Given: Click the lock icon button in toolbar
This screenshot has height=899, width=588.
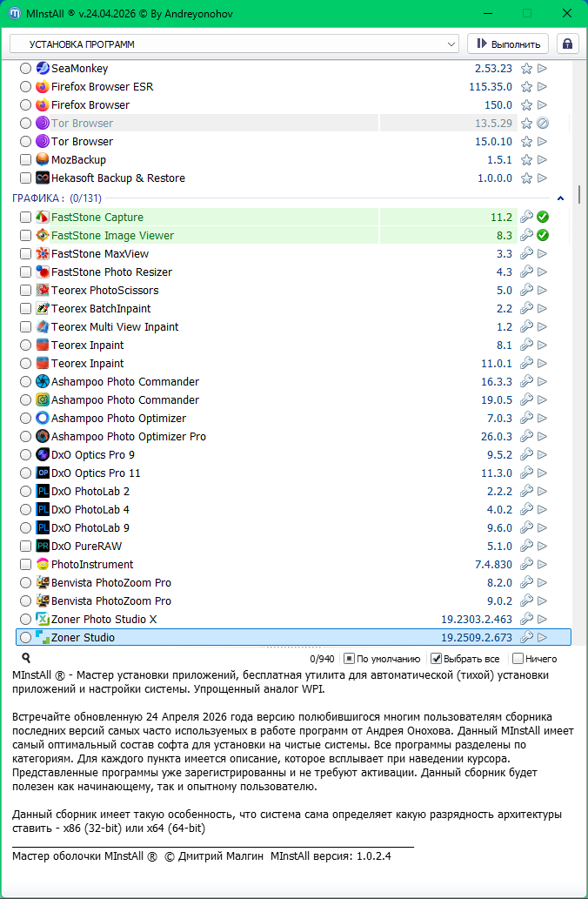Looking at the screenshot, I should click(x=567, y=44).
